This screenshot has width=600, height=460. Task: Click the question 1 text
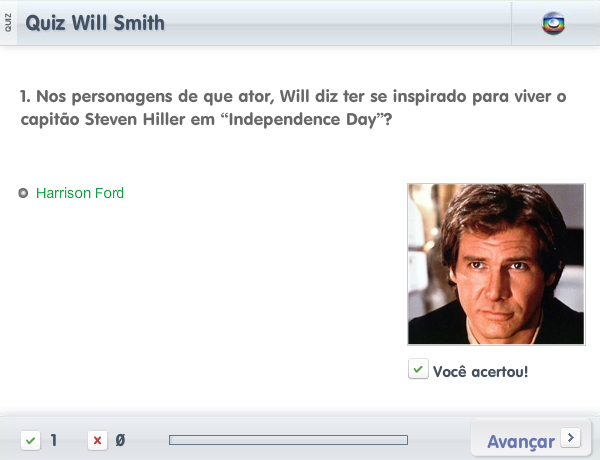[293, 108]
